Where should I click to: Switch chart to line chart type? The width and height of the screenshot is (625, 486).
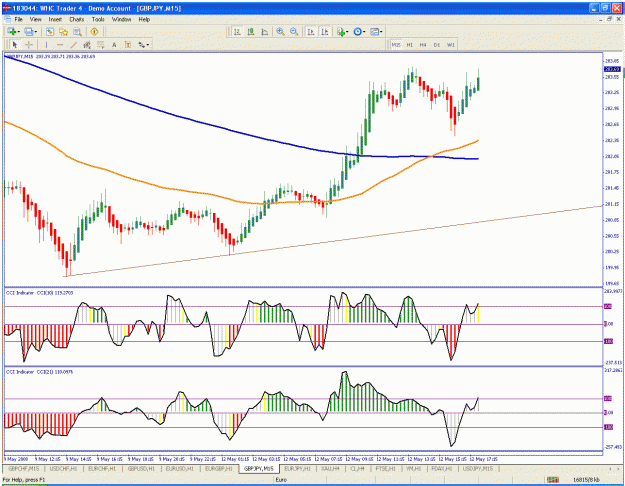pyautogui.click(x=264, y=31)
